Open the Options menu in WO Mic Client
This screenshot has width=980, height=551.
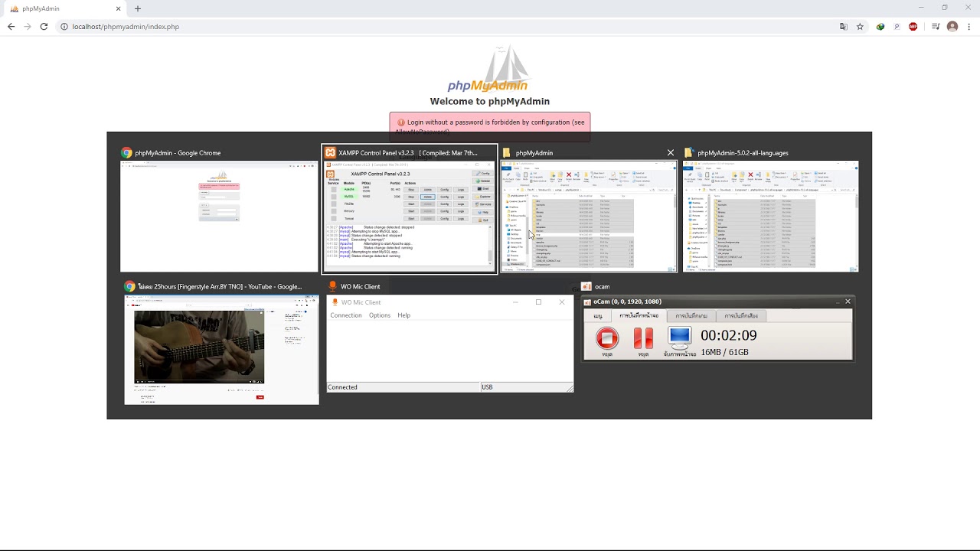pos(380,315)
